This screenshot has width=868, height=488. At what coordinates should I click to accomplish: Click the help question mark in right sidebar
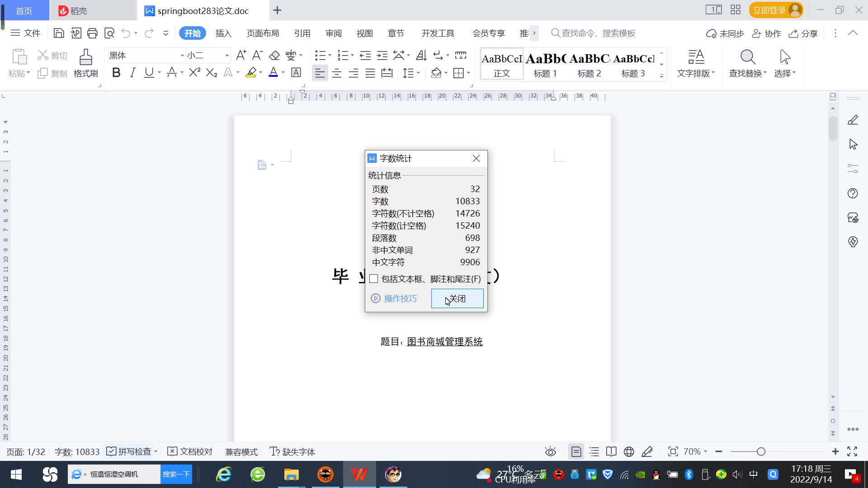point(853,193)
